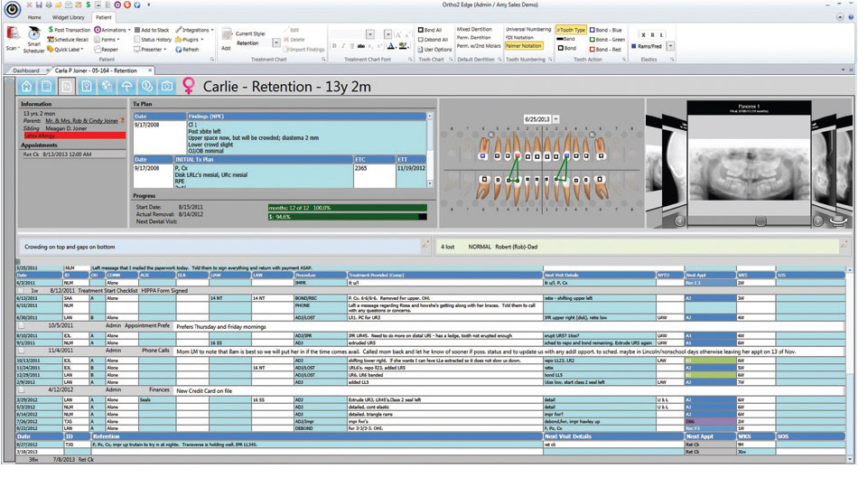This screenshot has width=868, height=478.
Task: Click the Scan icon in the ribbon
Action: tap(12, 38)
